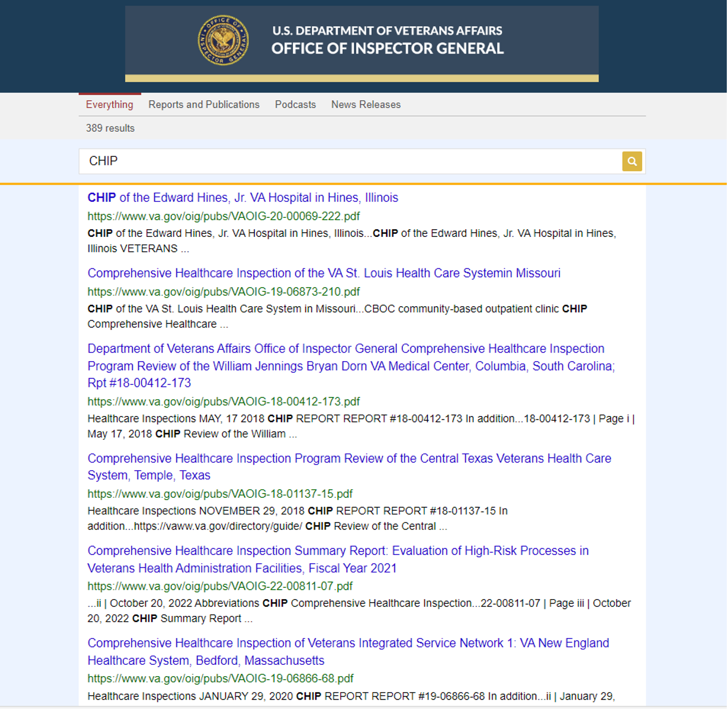Click the 389 results label
The width and height of the screenshot is (728, 709).
coord(110,128)
